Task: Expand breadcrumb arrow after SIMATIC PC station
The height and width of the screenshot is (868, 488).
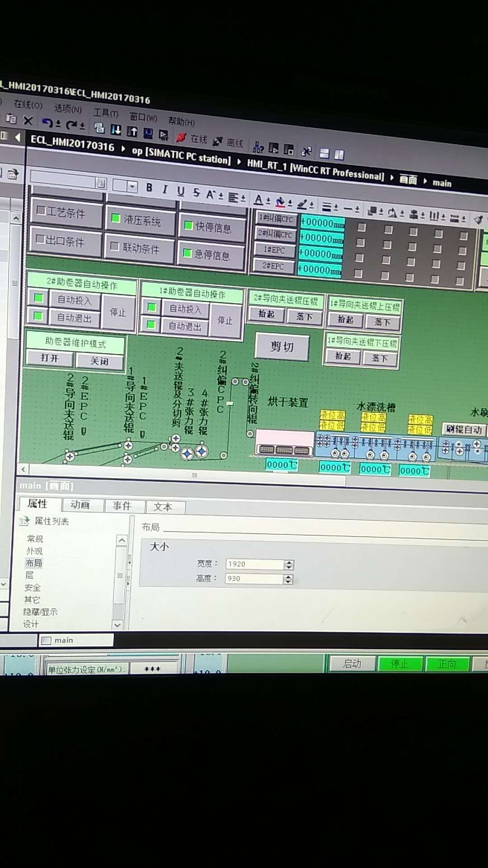Action: coord(239,161)
